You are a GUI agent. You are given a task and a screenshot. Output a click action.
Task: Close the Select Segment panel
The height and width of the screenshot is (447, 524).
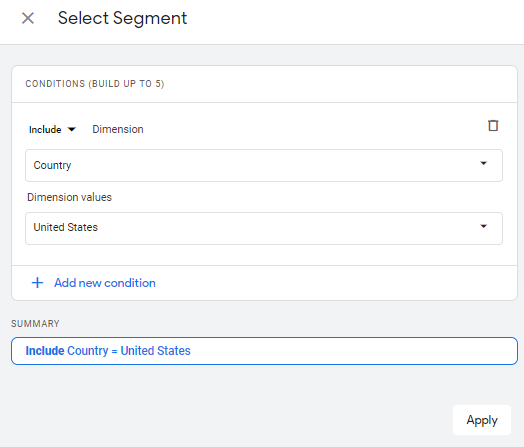coord(28,18)
